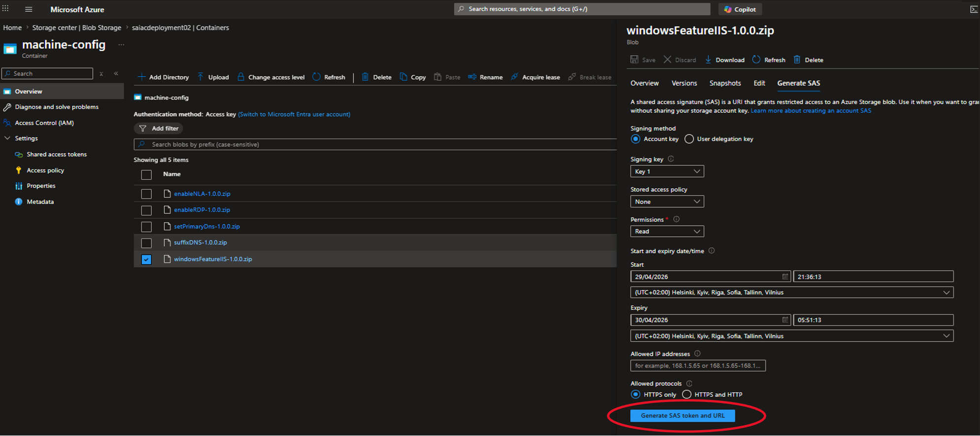Check the enableNLA-1.0.0.zip checkbox
The width and height of the screenshot is (980, 436).
click(146, 194)
